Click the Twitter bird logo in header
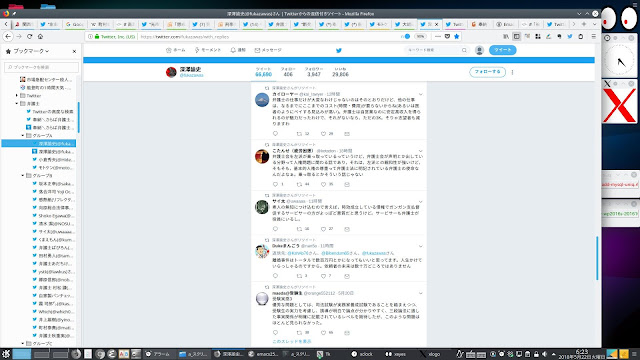 point(338,50)
